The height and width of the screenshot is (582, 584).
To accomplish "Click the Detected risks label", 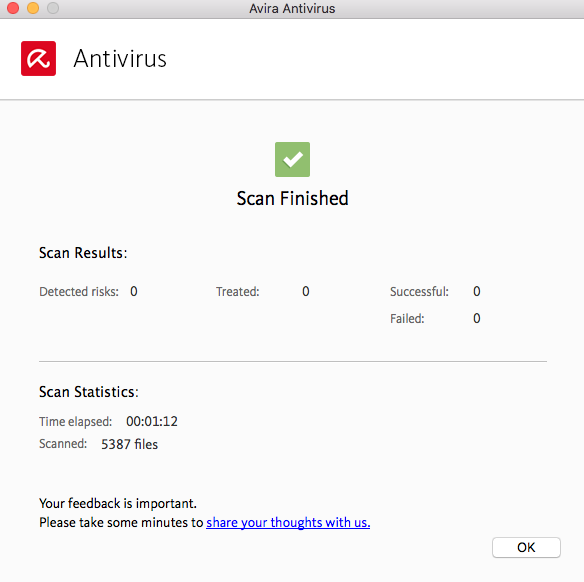I will coord(79,291).
